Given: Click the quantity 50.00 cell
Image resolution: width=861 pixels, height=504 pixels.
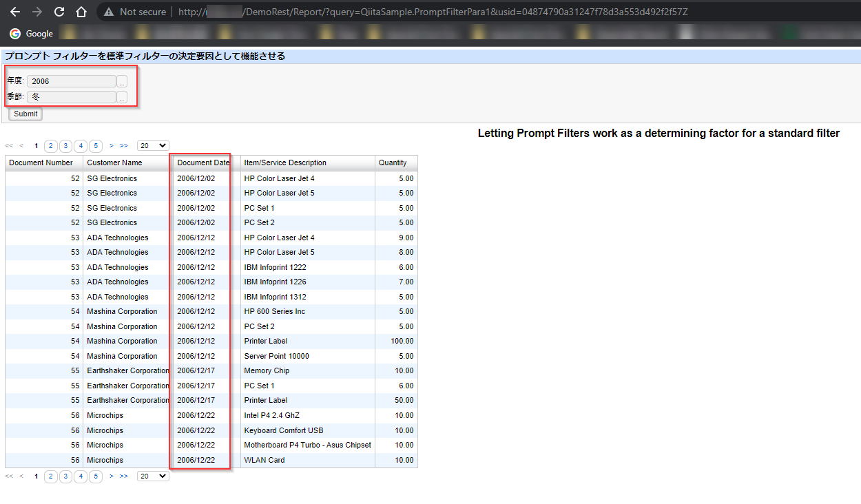Looking at the screenshot, I should [x=396, y=400].
